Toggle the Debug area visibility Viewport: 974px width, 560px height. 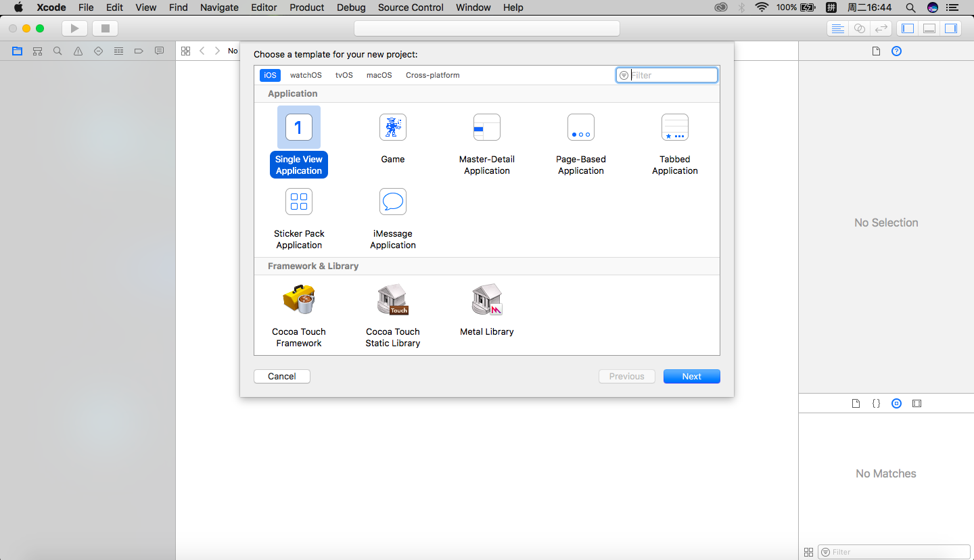click(929, 28)
